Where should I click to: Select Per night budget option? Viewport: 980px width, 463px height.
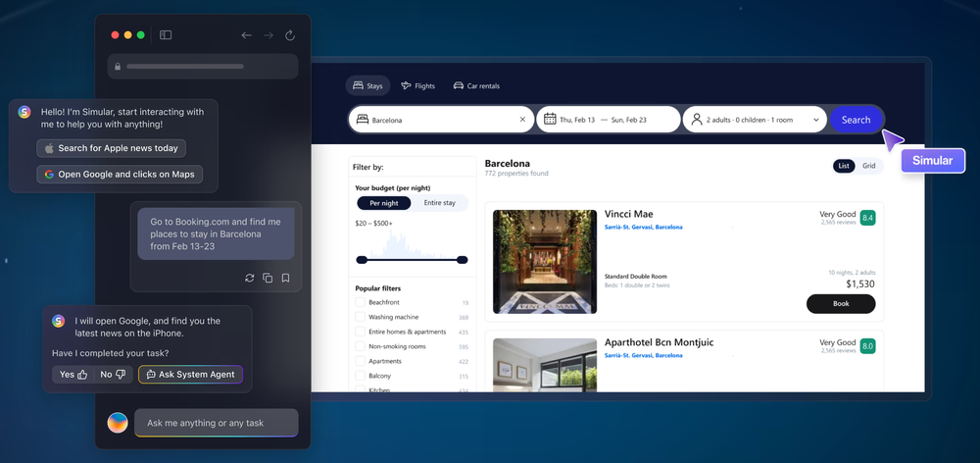[384, 203]
